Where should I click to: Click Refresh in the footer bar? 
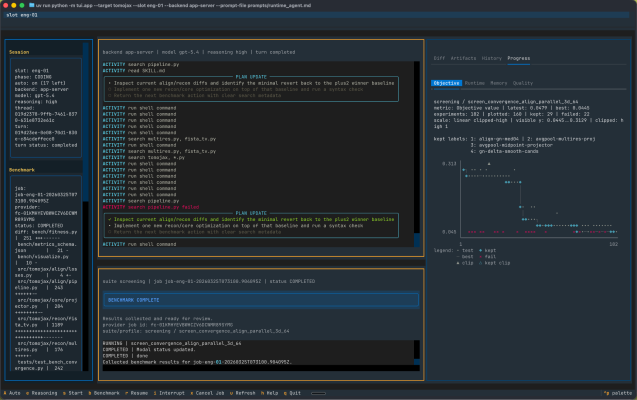[243, 393]
